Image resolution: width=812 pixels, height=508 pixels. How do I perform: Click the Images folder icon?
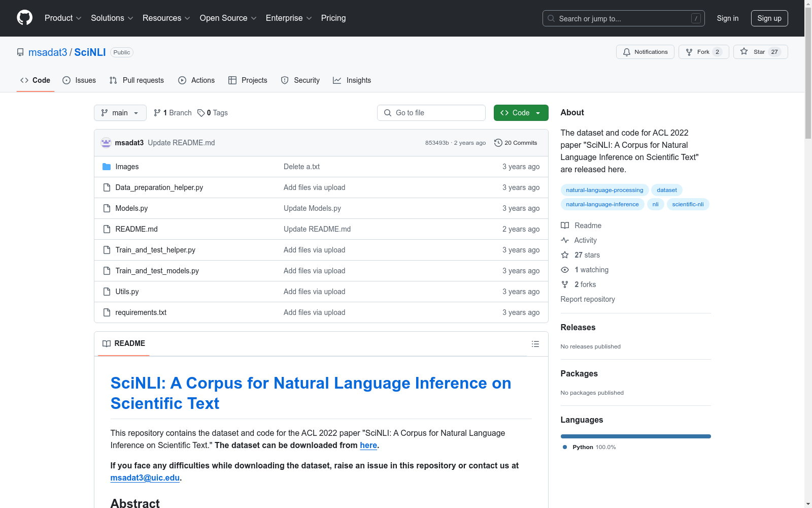[x=107, y=167]
